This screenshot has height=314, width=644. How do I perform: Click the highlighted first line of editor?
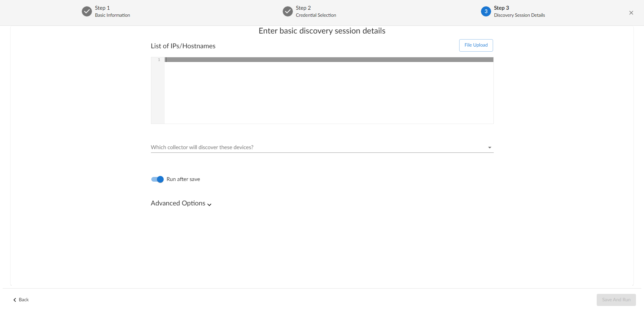click(329, 60)
